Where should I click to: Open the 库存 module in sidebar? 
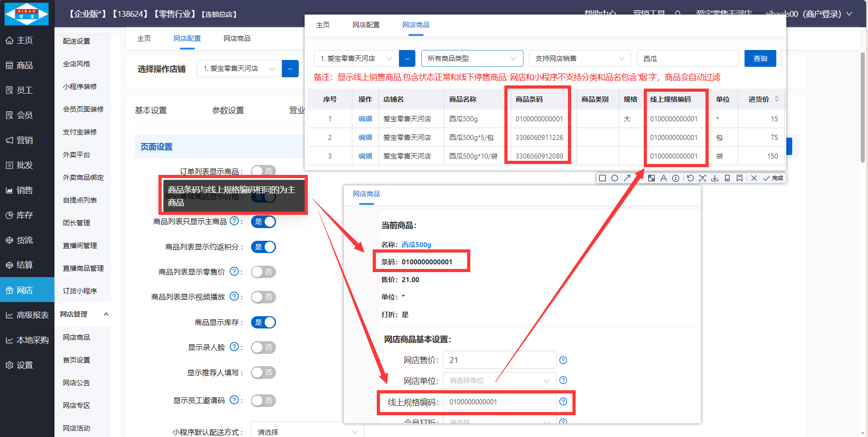[19, 215]
